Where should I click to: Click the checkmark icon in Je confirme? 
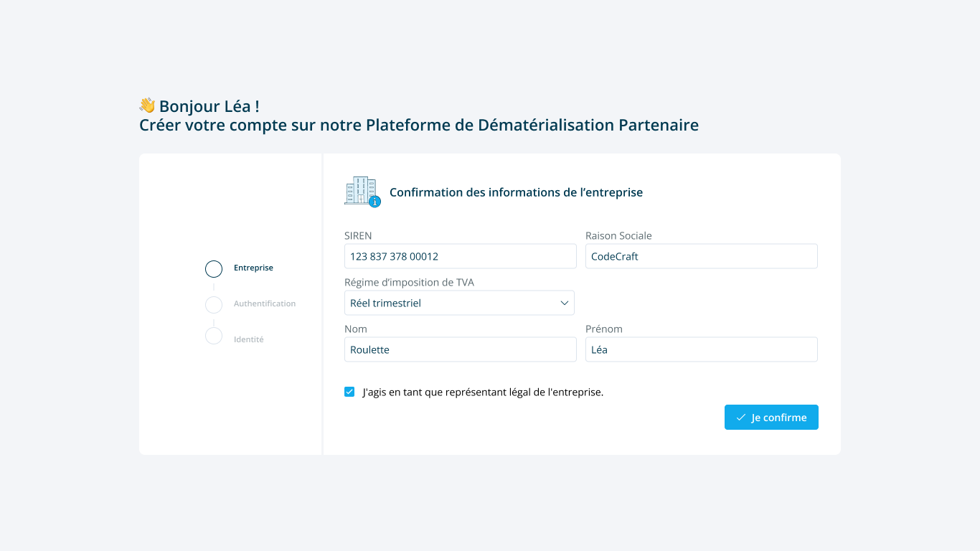pos(741,418)
